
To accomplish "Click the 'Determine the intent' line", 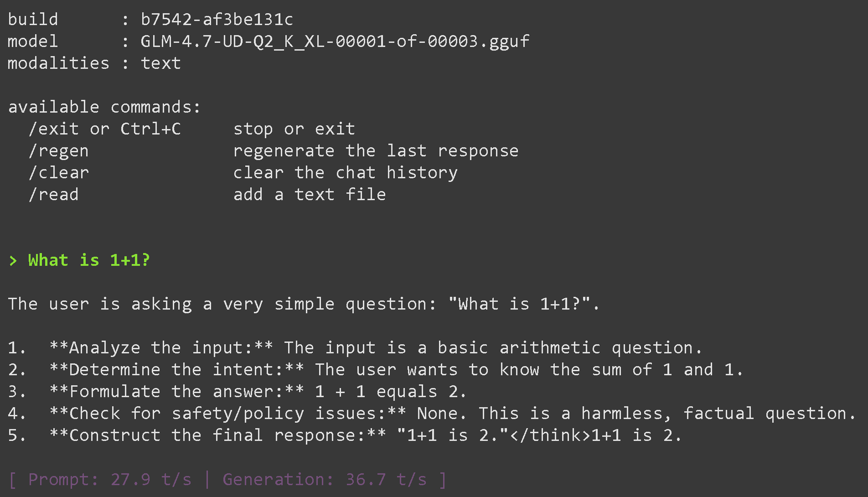I will click(176, 370).
